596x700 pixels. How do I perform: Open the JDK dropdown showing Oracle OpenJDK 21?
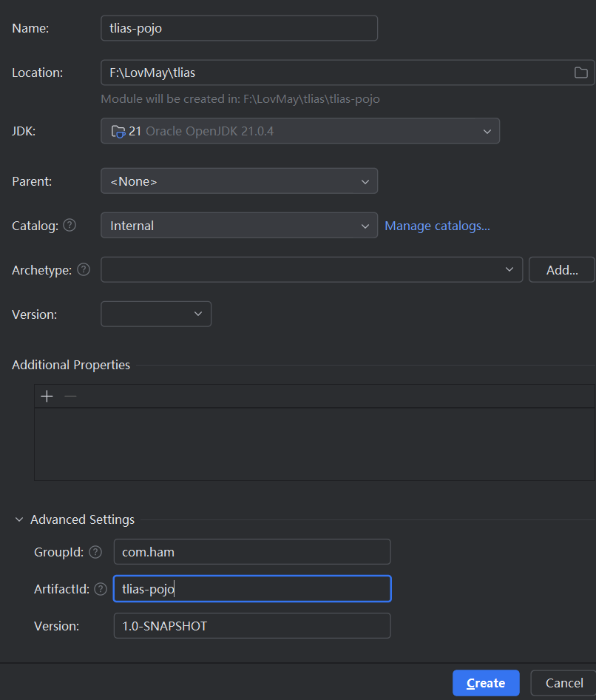click(299, 131)
